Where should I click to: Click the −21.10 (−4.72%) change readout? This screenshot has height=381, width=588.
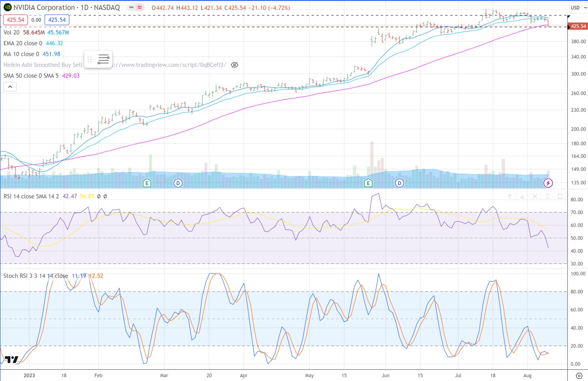(269, 8)
